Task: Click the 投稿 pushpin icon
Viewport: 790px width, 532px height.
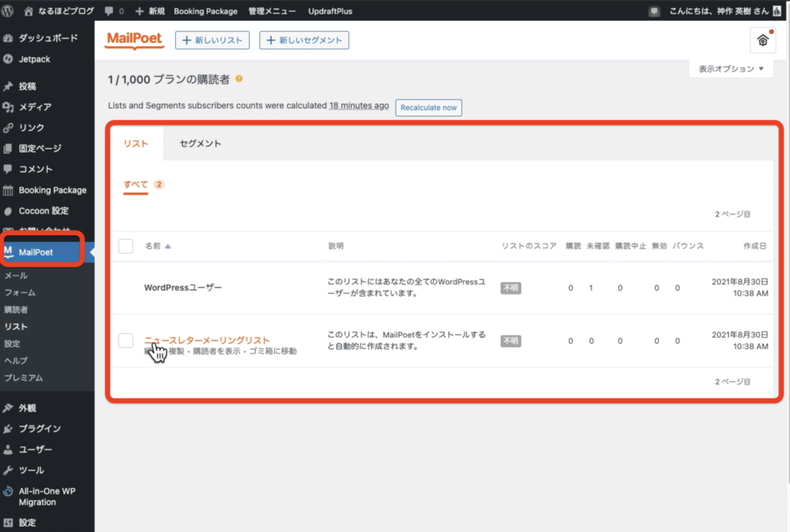Action: tap(8, 86)
